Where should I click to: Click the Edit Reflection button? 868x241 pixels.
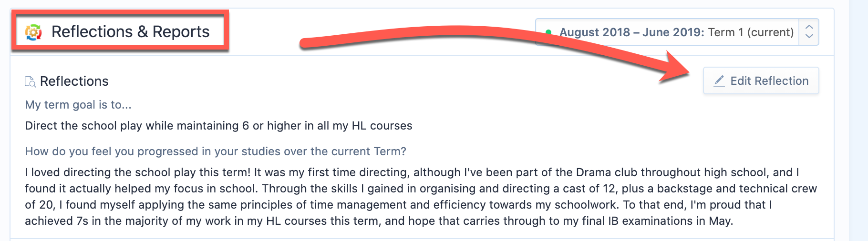pyautogui.click(x=761, y=80)
